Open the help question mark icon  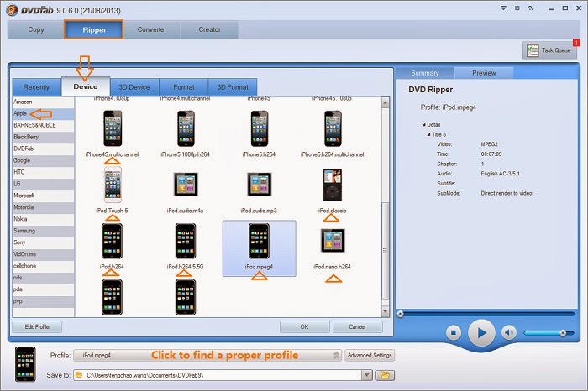(x=531, y=8)
